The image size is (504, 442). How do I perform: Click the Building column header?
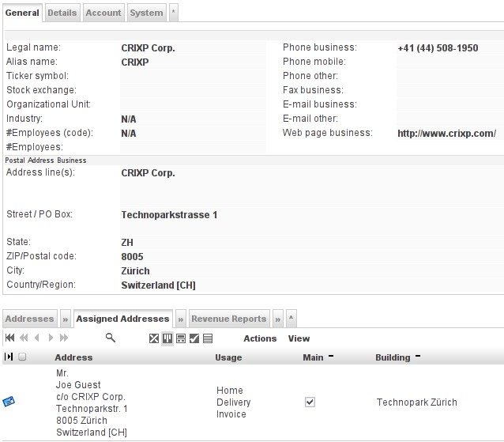pyautogui.click(x=393, y=357)
